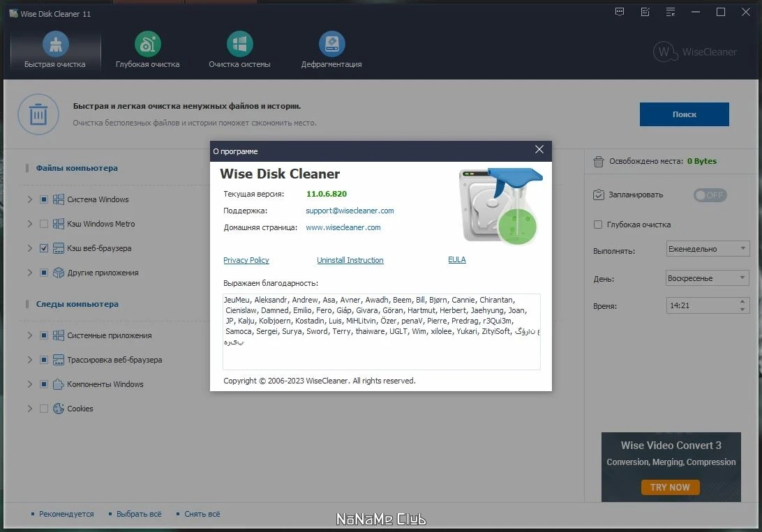Viewport: 762px width, 532px height.
Task: Expand the Другие приложения item
Action: tap(29, 273)
